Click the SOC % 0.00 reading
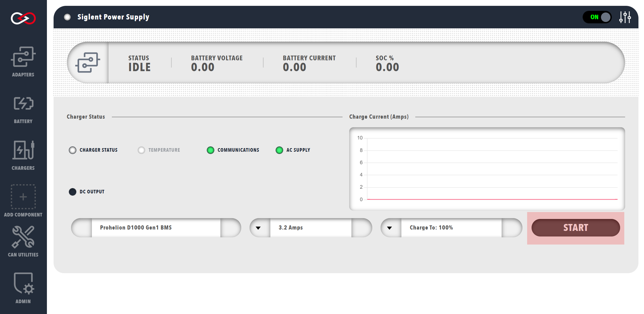Screen dimensions: 644x314 point(388,67)
